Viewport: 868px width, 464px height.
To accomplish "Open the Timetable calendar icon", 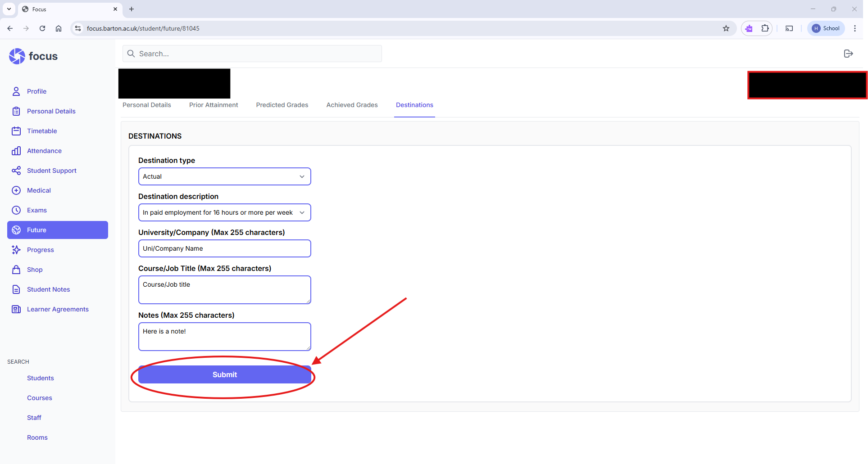I will tap(16, 131).
